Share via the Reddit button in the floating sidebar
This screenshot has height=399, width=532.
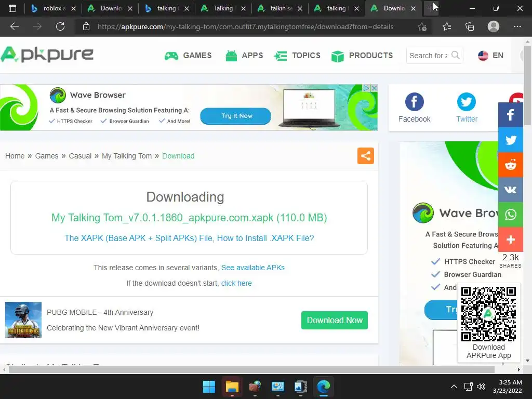(x=510, y=165)
